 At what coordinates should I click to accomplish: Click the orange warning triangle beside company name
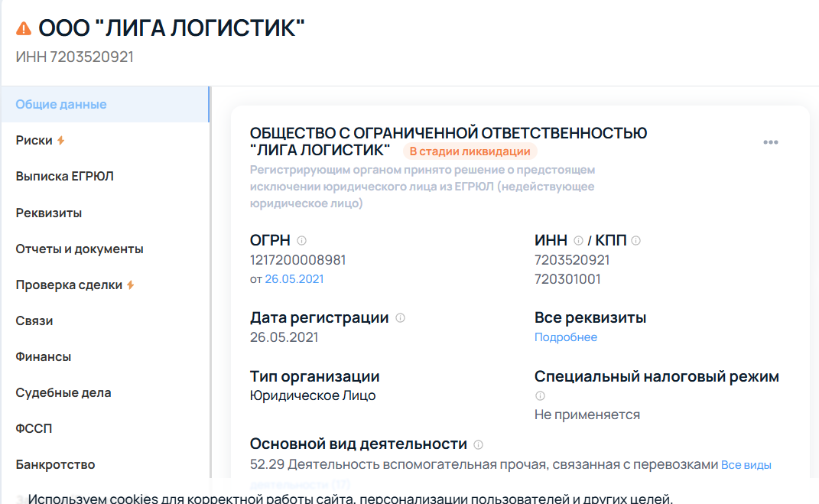pos(24,28)
